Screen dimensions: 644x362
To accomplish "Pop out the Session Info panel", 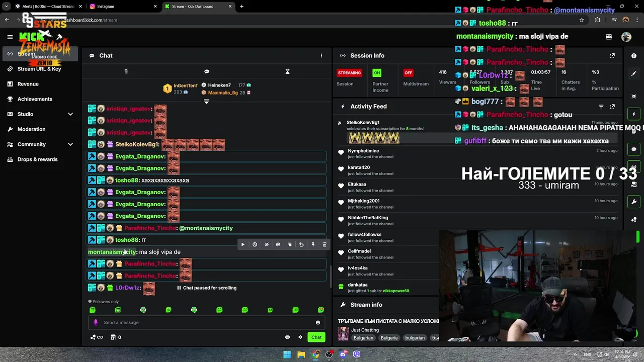I will tap(612, 56).
